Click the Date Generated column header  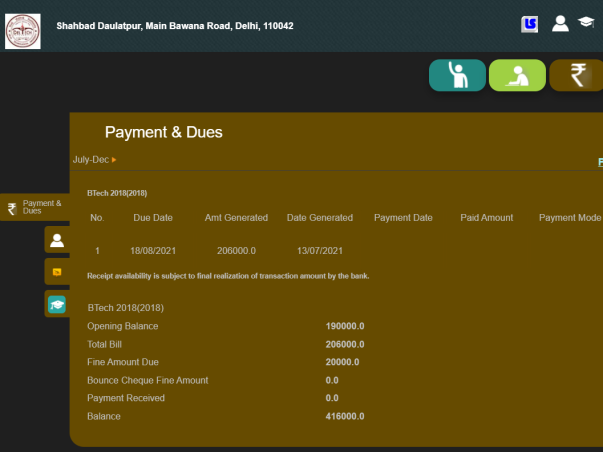click(x=320, y=218)
